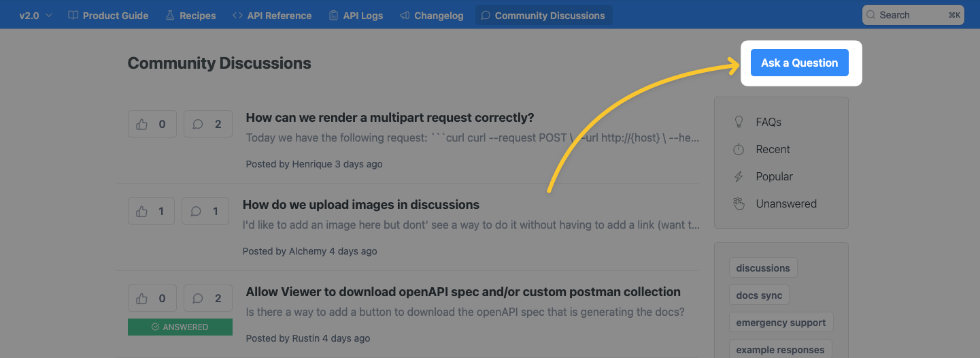Click the lightbulb icon beside FAQs
Viewport: 980px width, 358px height.
tap(739, 123)
